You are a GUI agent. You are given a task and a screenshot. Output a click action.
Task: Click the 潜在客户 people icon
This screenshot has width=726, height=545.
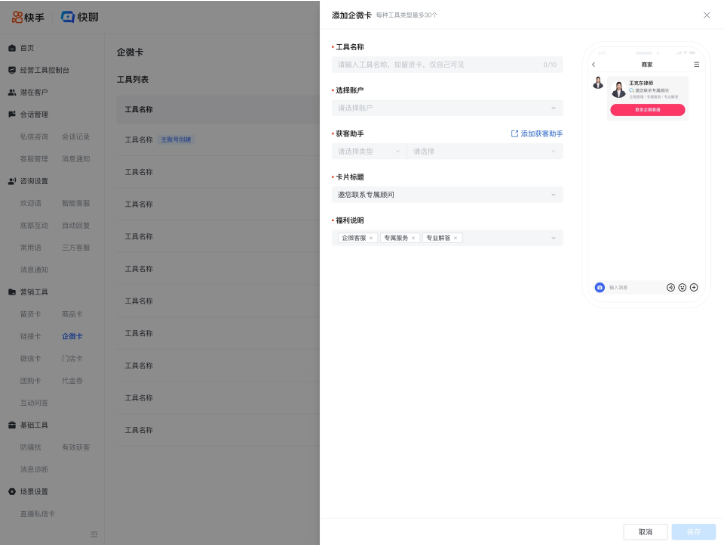[x=12, y=92]
